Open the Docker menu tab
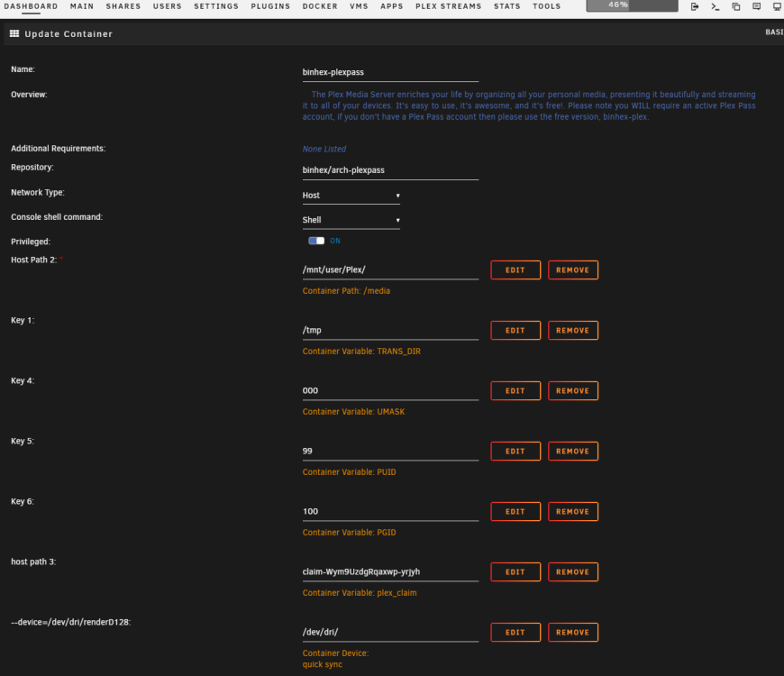Screen dimensions: 784x676 [x=320, y=6]
